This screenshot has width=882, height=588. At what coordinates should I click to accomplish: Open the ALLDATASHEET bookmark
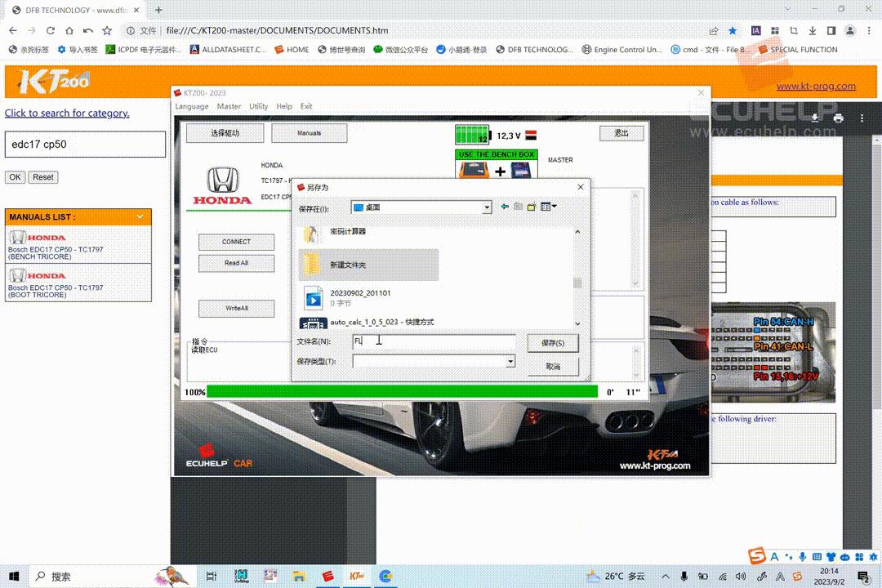[x=228, y=50]
